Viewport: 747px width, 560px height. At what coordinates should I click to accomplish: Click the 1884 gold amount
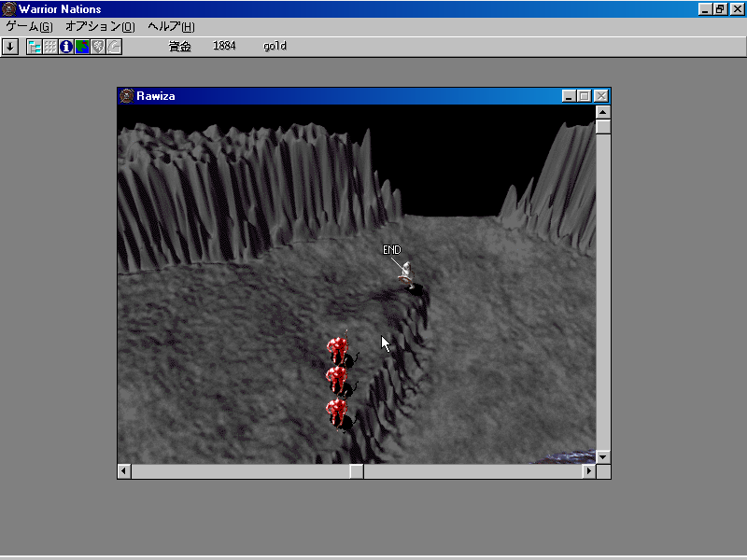(224, 46)
